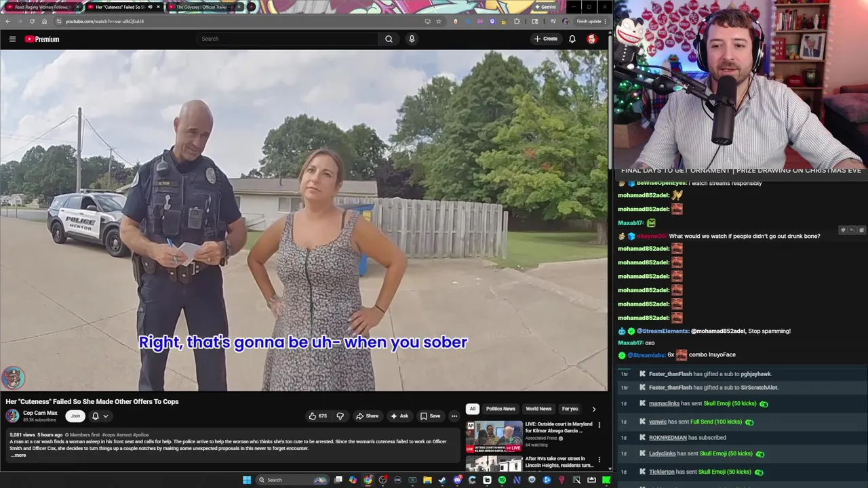Save the video to a playlist
This screenshot has height=488, width=868.
pyautogui.click(x=430, y=416)
